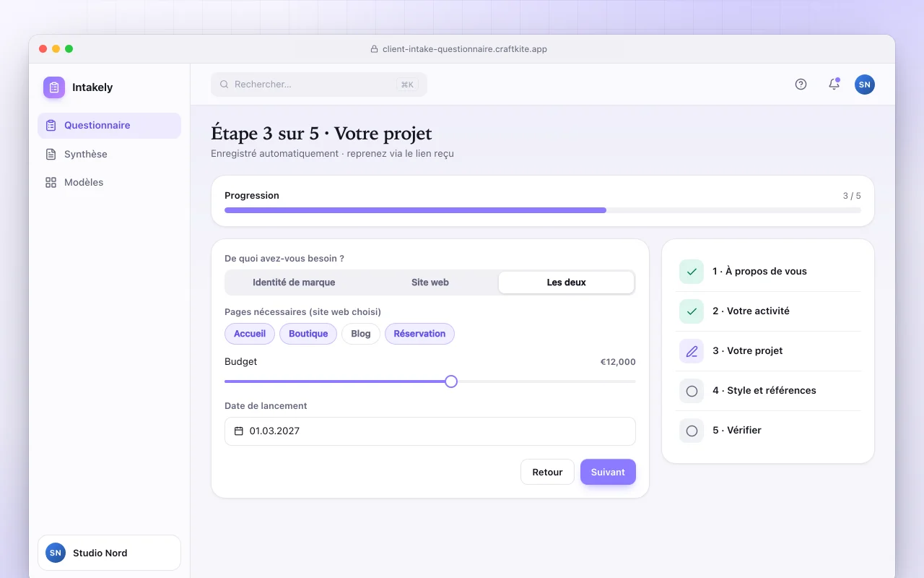The image size is (924, 578).
Task: Open the notifications bell icon
Action: (x=834, y=85)
